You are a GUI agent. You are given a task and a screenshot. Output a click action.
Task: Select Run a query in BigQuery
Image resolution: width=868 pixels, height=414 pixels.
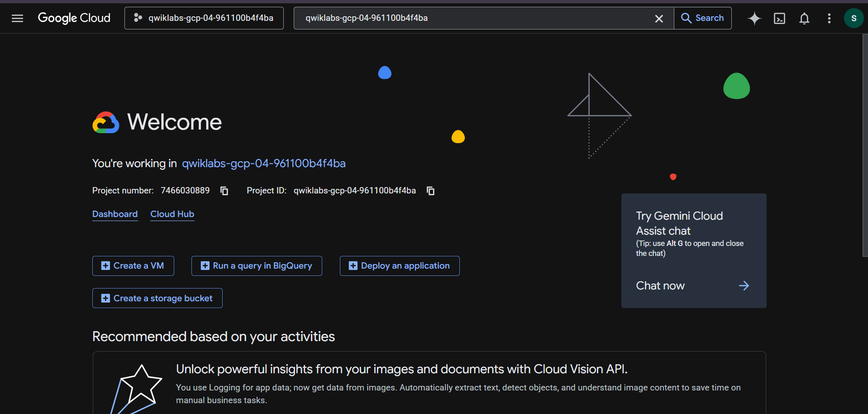coord(257,266)
